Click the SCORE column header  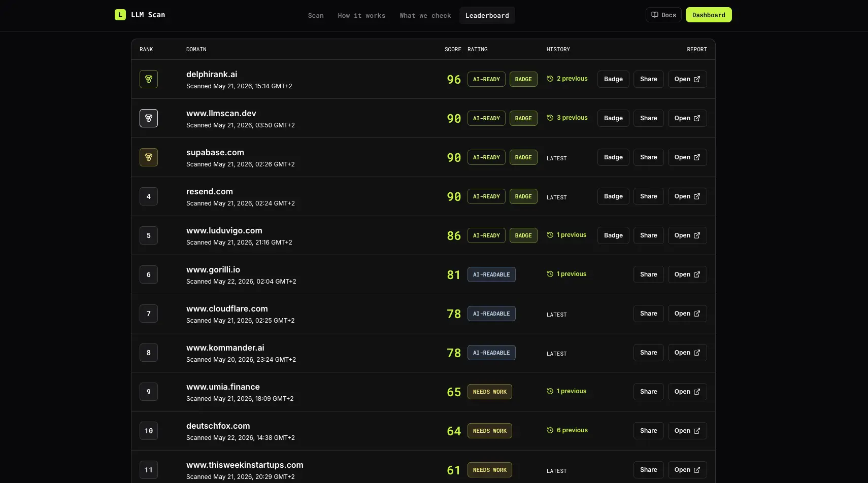[x=453, y=49]
